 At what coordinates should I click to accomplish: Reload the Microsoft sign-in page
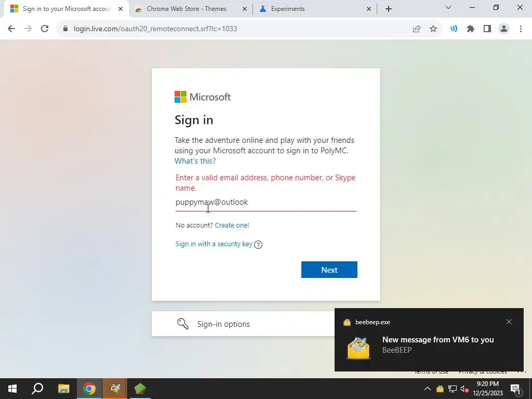click(45, 29)
